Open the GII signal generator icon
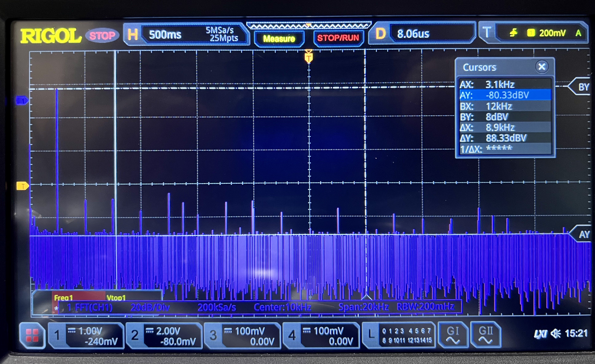 pyautogui.click(x=486, y=334)
